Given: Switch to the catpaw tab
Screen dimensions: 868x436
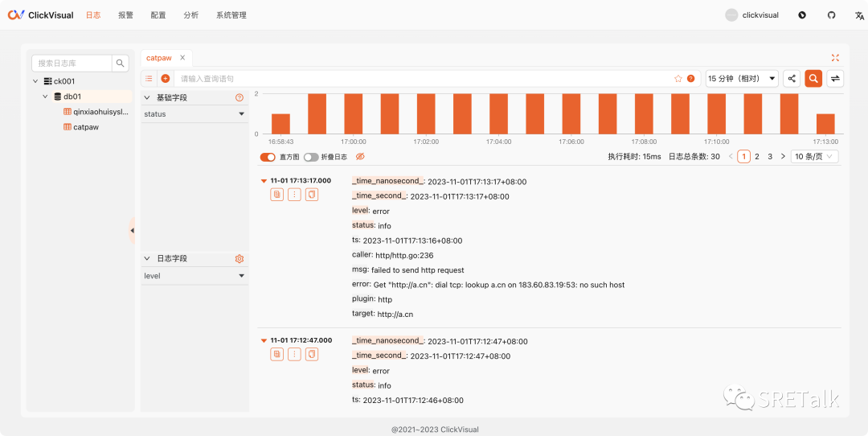Looking at the screenshot, I should pos(159,58).
